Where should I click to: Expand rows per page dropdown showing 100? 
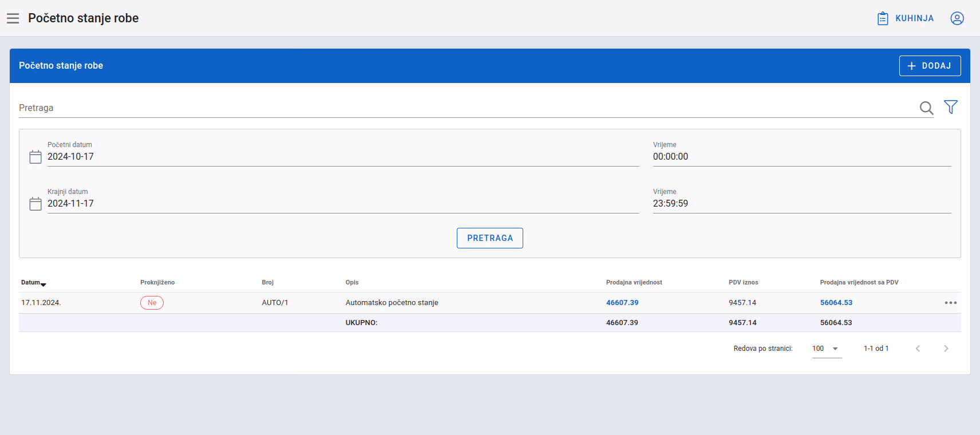pyautogui.click(x=827, y=349)
